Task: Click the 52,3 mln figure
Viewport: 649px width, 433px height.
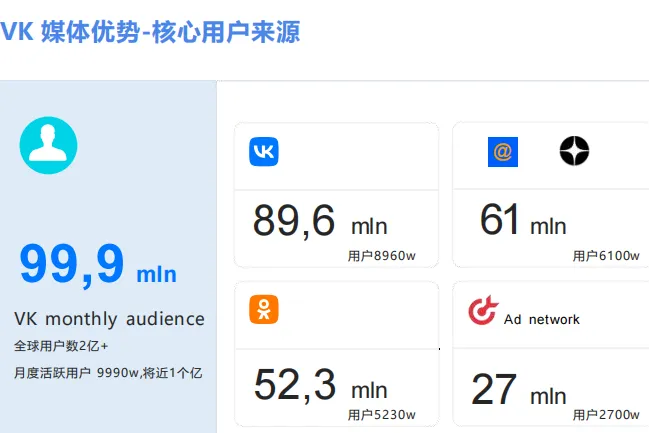Action: point(321,385)
